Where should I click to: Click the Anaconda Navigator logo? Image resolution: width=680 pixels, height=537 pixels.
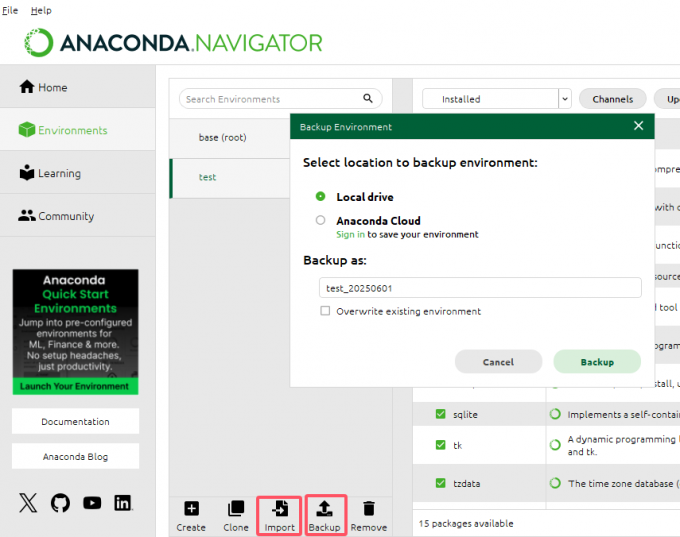click(x=173, y=43)
